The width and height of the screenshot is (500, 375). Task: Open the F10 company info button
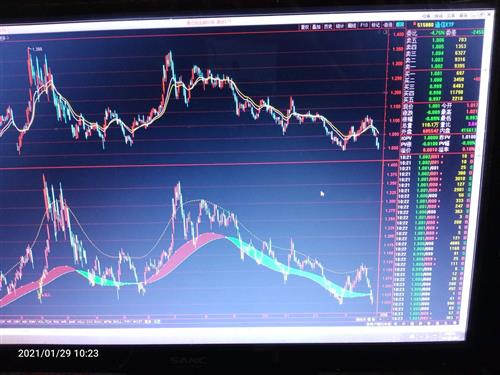[364, 25]
